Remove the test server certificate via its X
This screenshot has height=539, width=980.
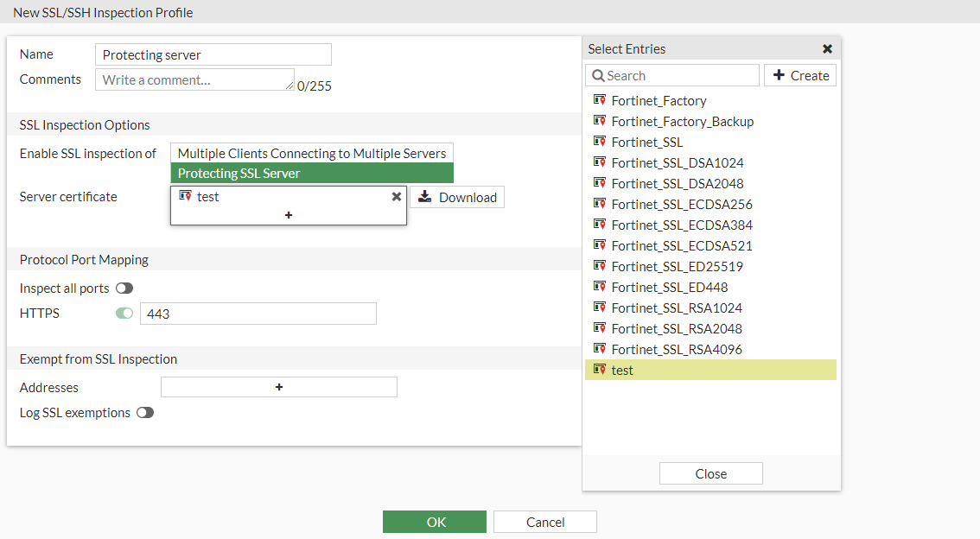(397, 196)
